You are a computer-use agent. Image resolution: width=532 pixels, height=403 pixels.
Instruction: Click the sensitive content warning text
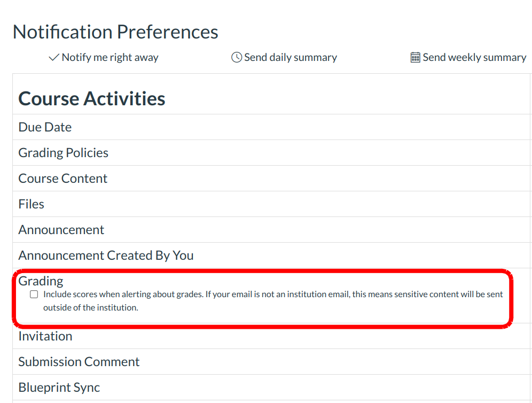[x=273, y=300]
